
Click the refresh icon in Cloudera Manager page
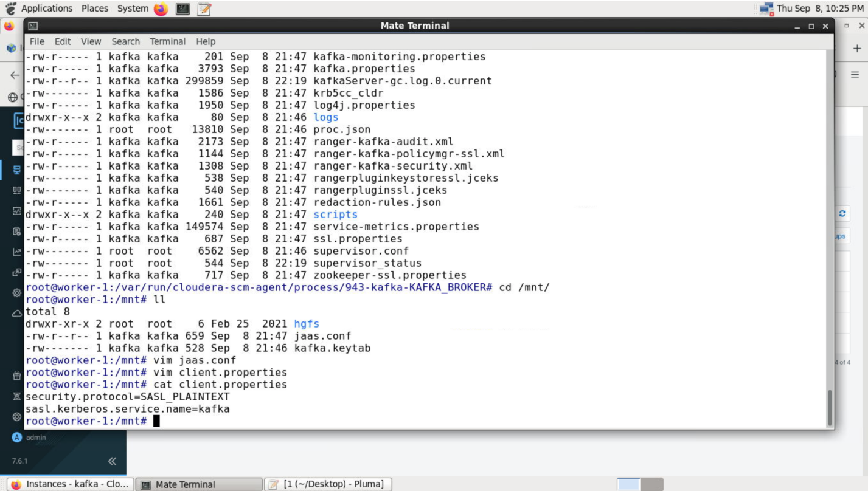[x=842, y=213]
